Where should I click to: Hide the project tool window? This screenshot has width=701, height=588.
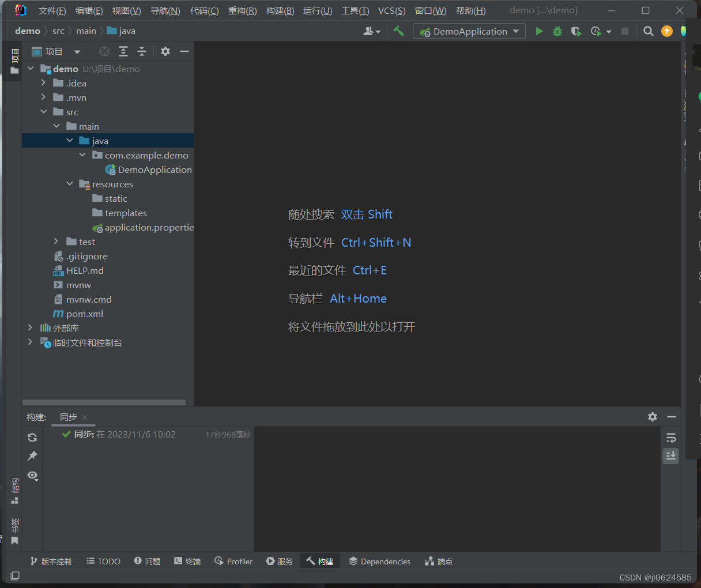click(184, 51)
